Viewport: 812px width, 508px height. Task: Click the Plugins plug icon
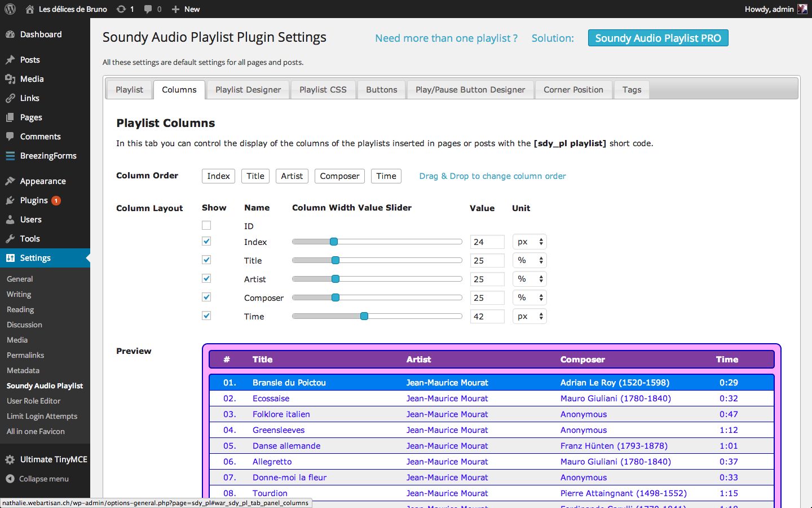(x=10, y=200)
